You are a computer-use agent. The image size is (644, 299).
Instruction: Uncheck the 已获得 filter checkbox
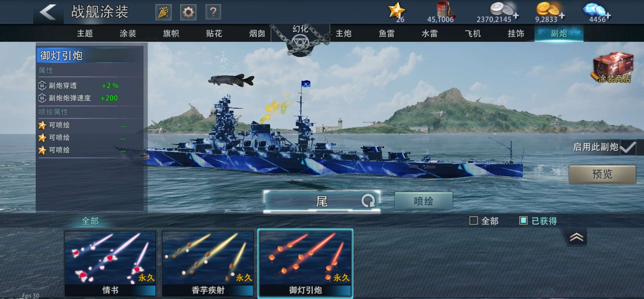tap(523, 221)
